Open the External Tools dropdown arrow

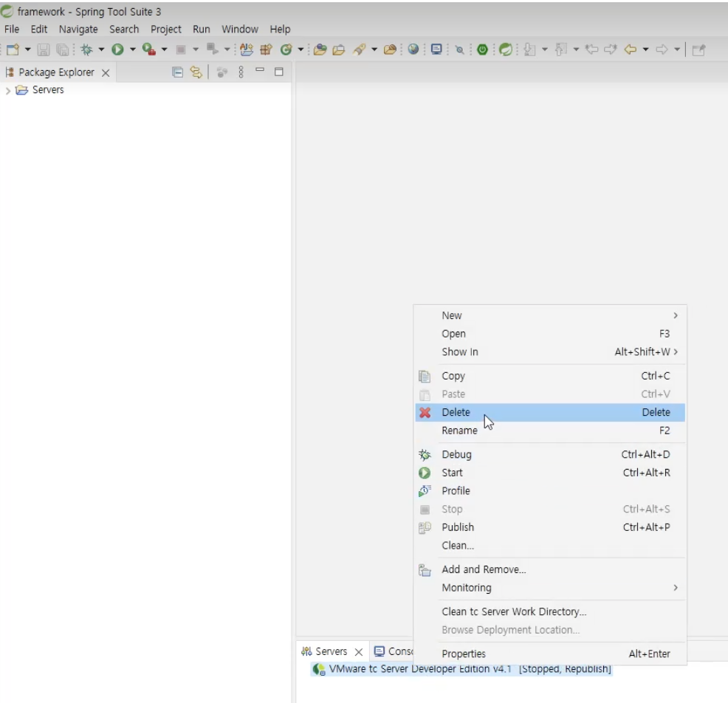164,49
